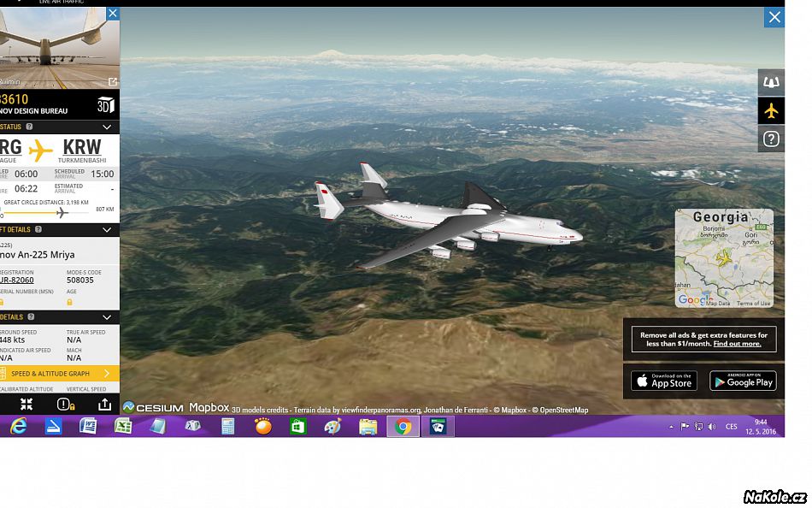Click the aircraft photo thumbnail
812x508 pixels.
tap(60, 48)
